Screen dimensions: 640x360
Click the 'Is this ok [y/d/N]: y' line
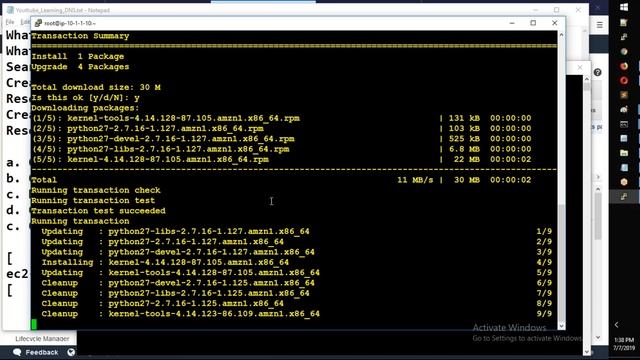pyautogui.click(x=85, y=98)
